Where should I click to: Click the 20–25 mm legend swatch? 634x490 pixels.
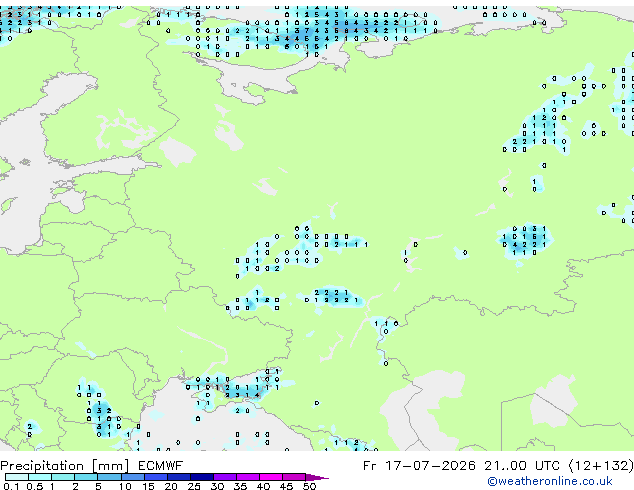pos(178,477)
